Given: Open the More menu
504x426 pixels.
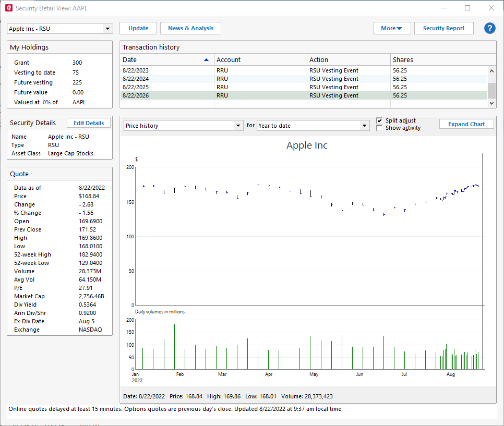Looking at the screenshot, I should point(392,28).
